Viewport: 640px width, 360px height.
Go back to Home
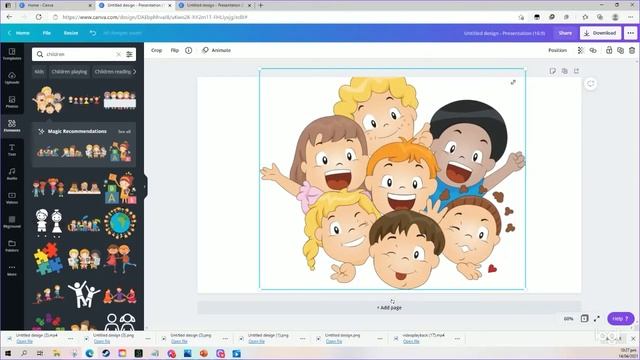coord(19,33)
